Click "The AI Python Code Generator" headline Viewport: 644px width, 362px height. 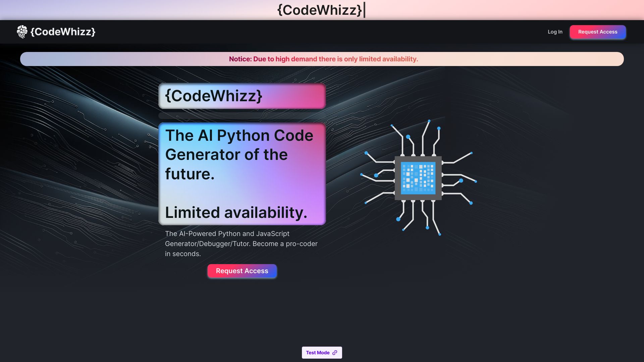239,136
